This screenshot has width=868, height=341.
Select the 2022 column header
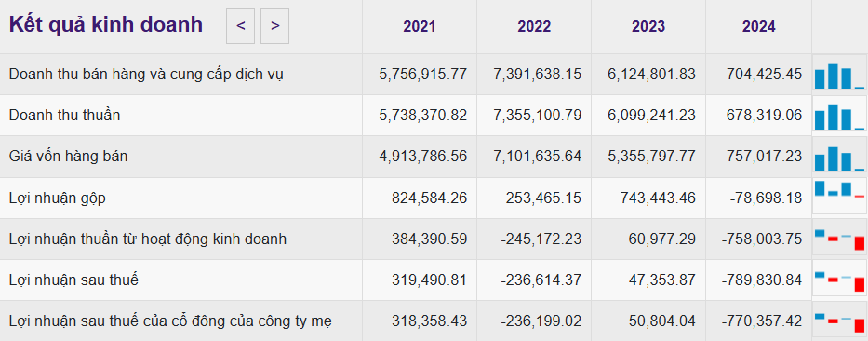(x=534, y=27)
